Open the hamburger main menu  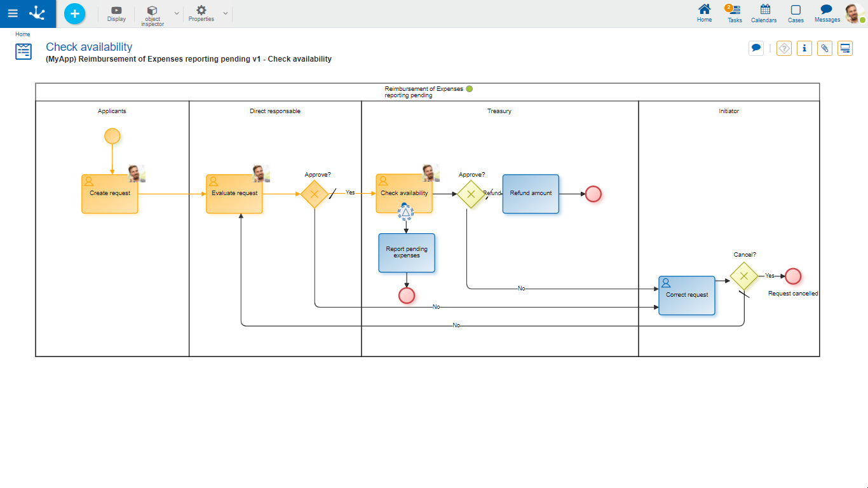13,13
